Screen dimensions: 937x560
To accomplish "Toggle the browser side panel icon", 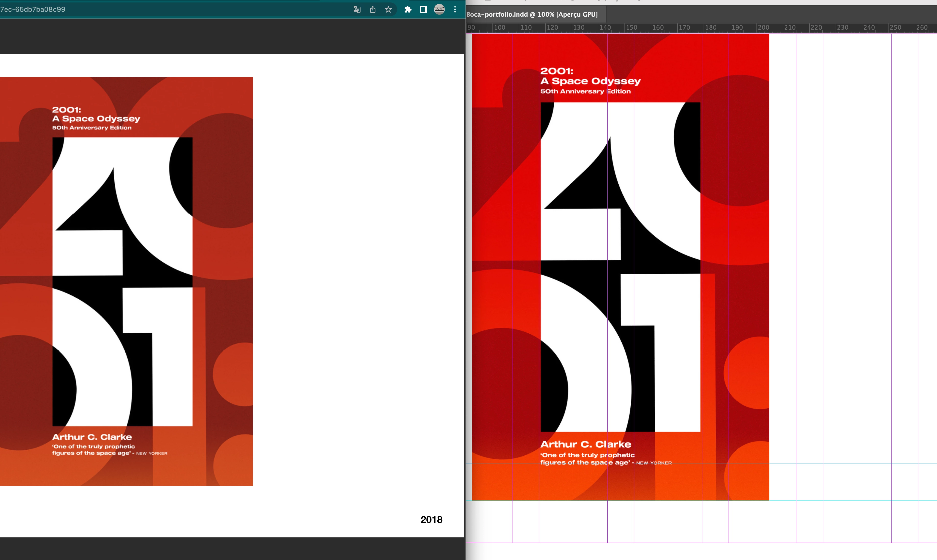I will (424, 10).
